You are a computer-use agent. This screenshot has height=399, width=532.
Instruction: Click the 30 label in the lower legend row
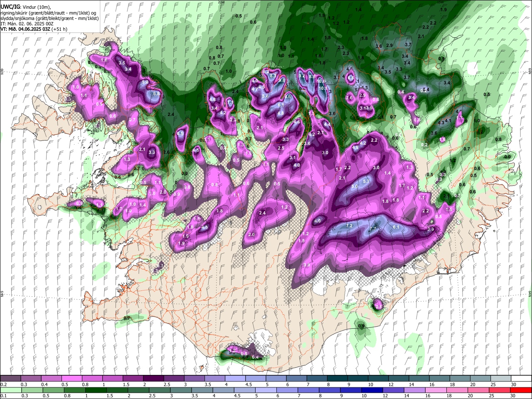pos(512,396)
